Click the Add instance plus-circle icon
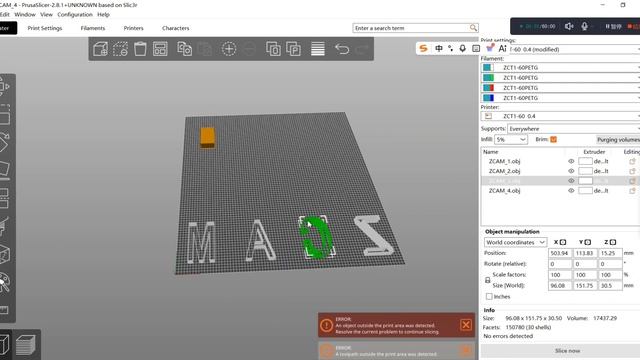 pyautogui.click(x=229, y=49)
